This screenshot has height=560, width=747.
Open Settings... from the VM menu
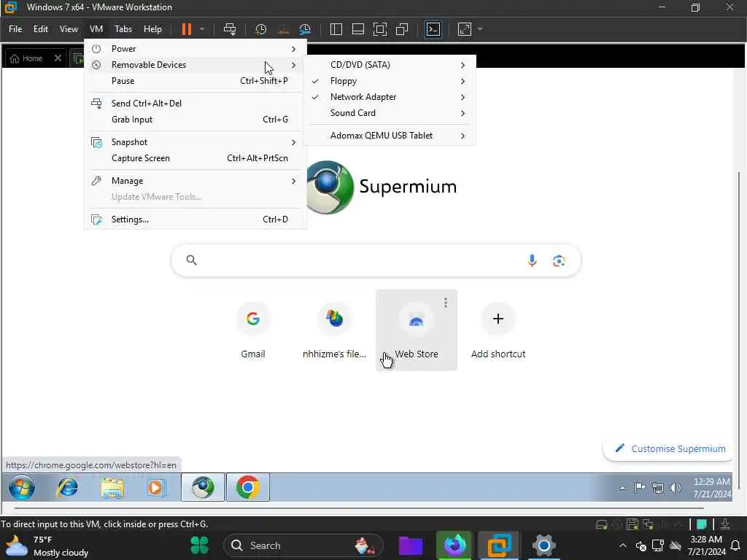pos(195,219)
